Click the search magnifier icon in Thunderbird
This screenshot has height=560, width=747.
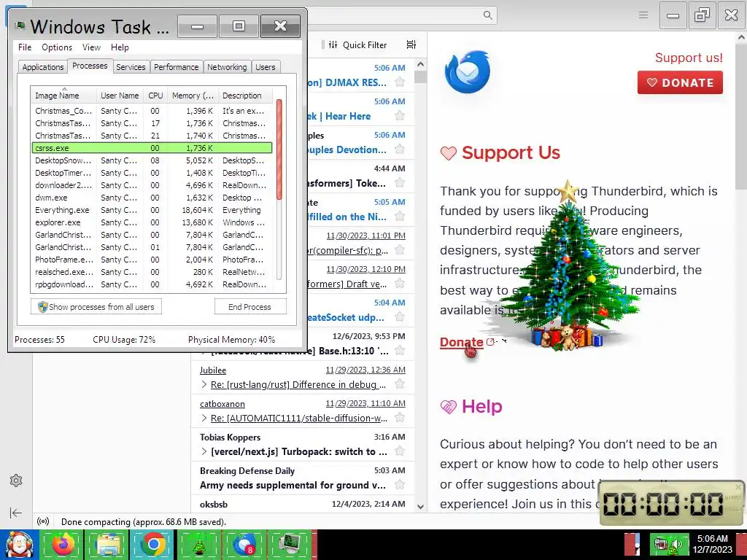pyautogui.click(x=487, y=15)
